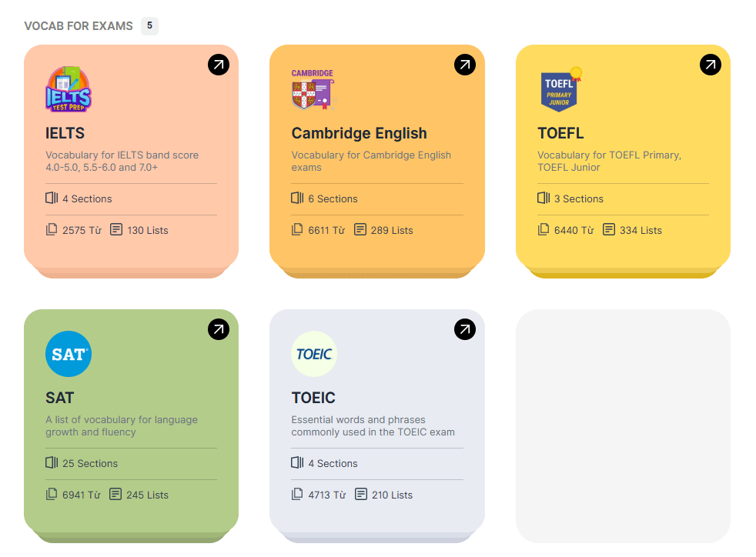The height and width of the screenshot is (557, 756).
Task: Open TOEIC card via arrow icon
Action: click(x=464, y=330)
